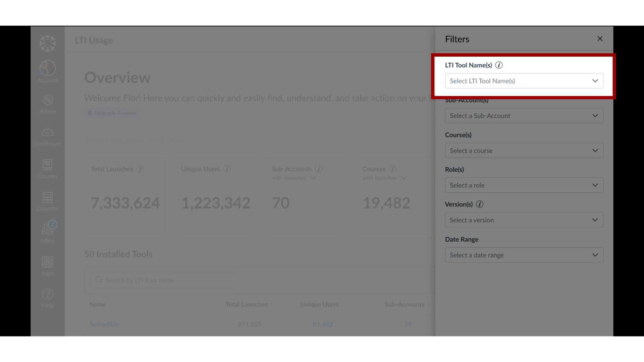
Task: Click the Course(s) label
Action: 458,135
